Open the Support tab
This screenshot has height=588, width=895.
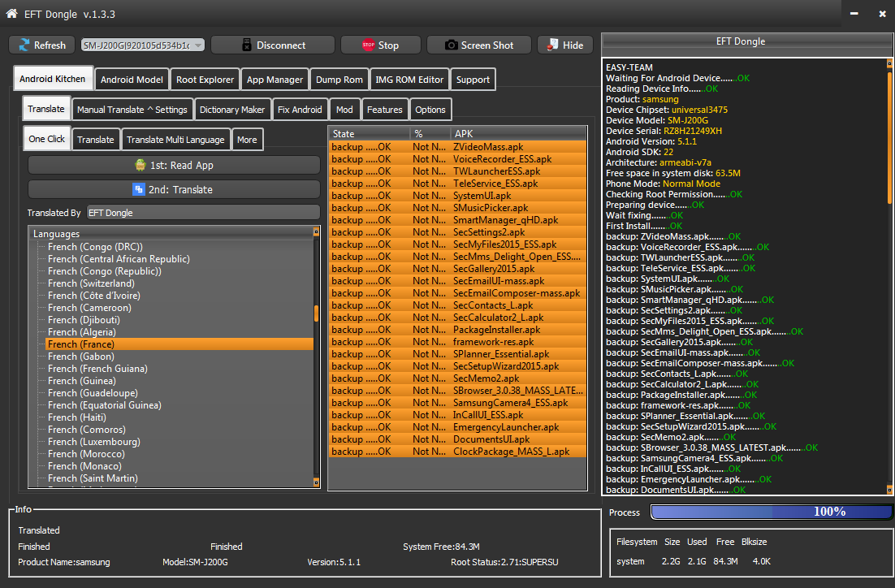[473, 80]
